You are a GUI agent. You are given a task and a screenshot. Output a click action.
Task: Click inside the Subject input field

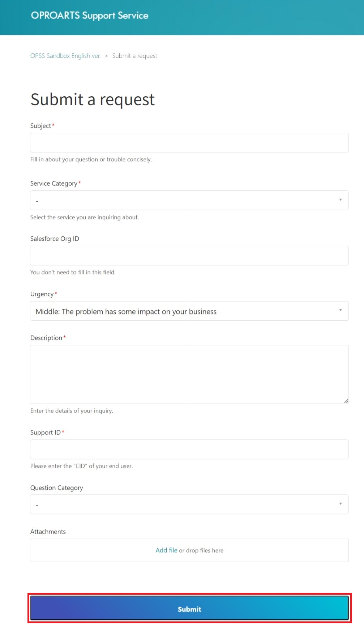point(189,142)
